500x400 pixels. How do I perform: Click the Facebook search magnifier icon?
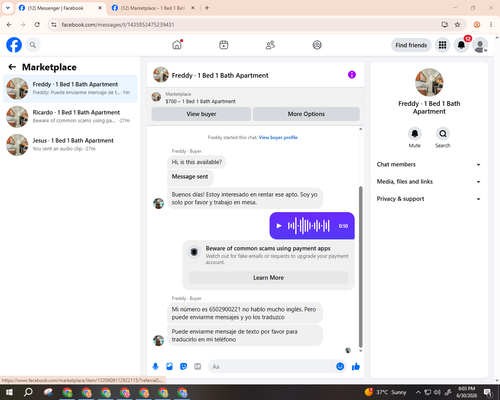click(x=33, y=45)
